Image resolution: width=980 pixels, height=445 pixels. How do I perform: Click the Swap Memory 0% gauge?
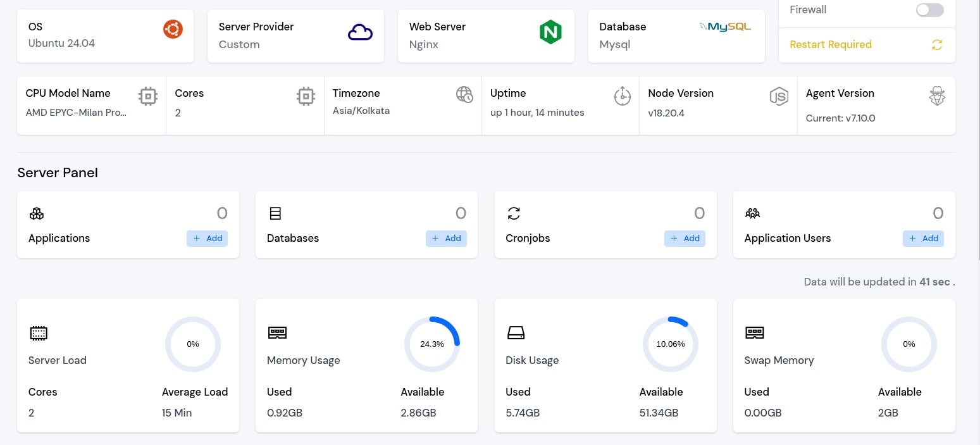(909, 344)
